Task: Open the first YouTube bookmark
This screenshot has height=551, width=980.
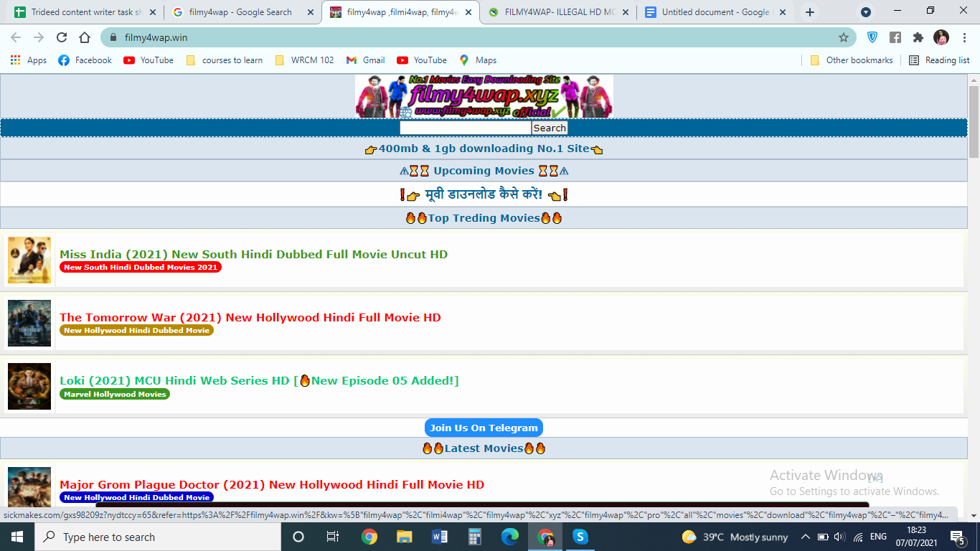Action: tap(149, 60)
